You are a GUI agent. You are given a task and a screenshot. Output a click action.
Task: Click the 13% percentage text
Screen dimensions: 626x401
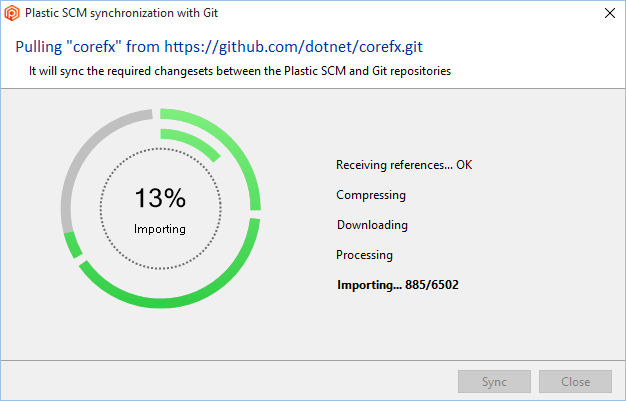pyautogui.click(x=160, y=198)
